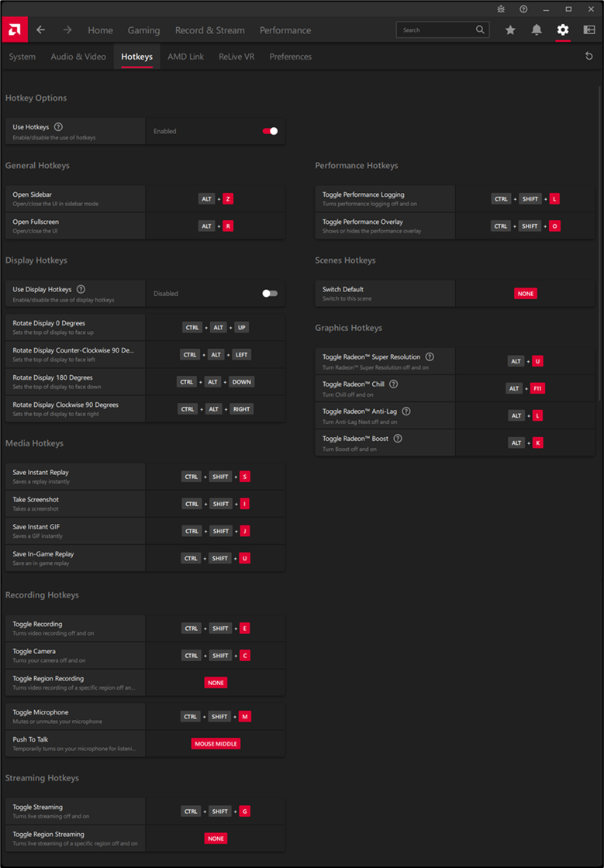The width and height of the screenshot is (604, 868).
Task: Edit Rotate Display 0 Degrees hotkey
Action: tap(216, 327)
